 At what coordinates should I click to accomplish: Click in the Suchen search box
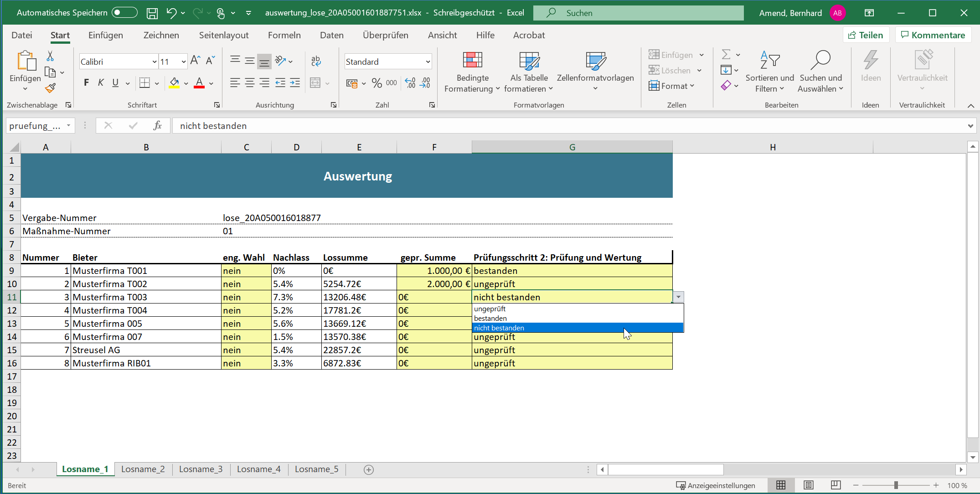point(638,13)
